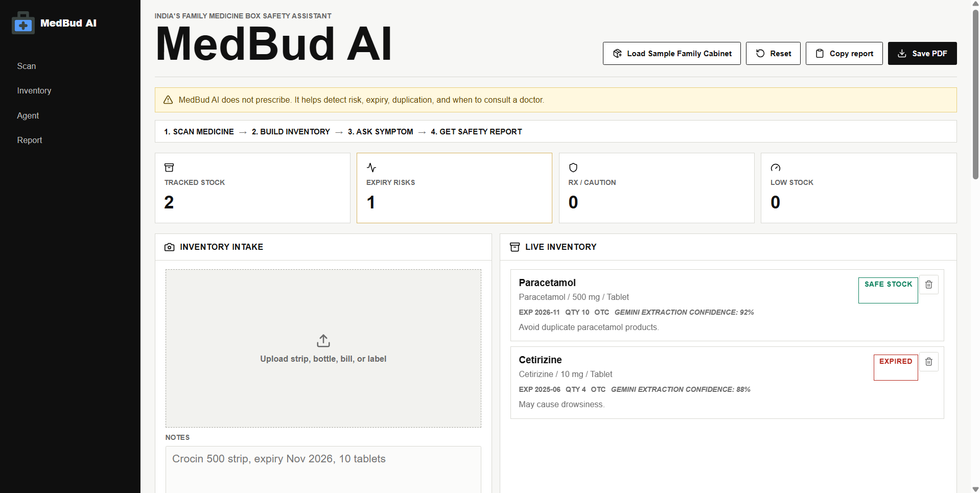Open the Report section in sidebar
This screenshot has height=493, width=980.
pos(30,140)
